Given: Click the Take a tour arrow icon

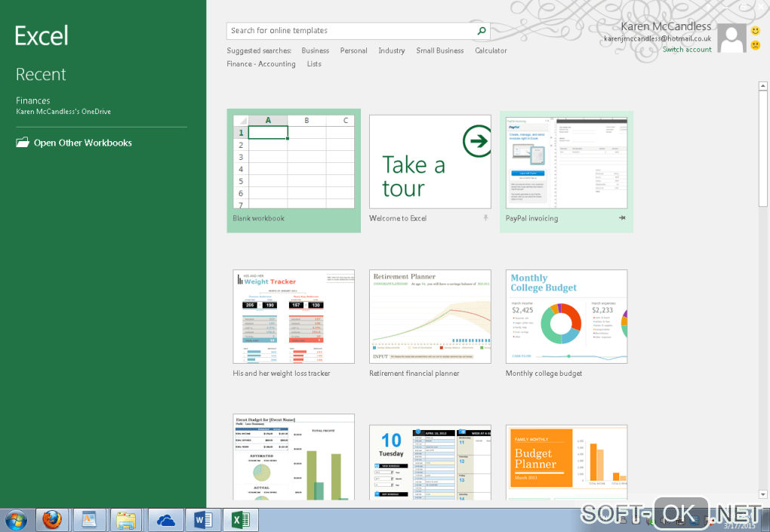Looking at the screenshot, I should (x=477, y=141).
